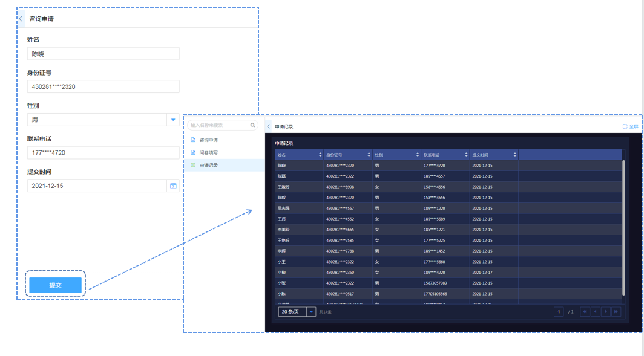This screenshot has height=356, width=644.
Task: Open the calendar picker for 提交时间
Action: pos(173,186)
